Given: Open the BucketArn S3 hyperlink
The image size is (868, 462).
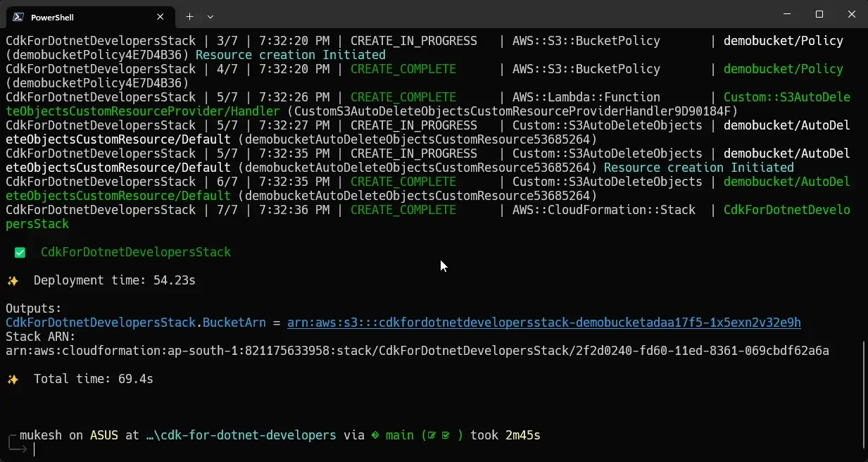Looking at the screenshot, I should point(543,322).
